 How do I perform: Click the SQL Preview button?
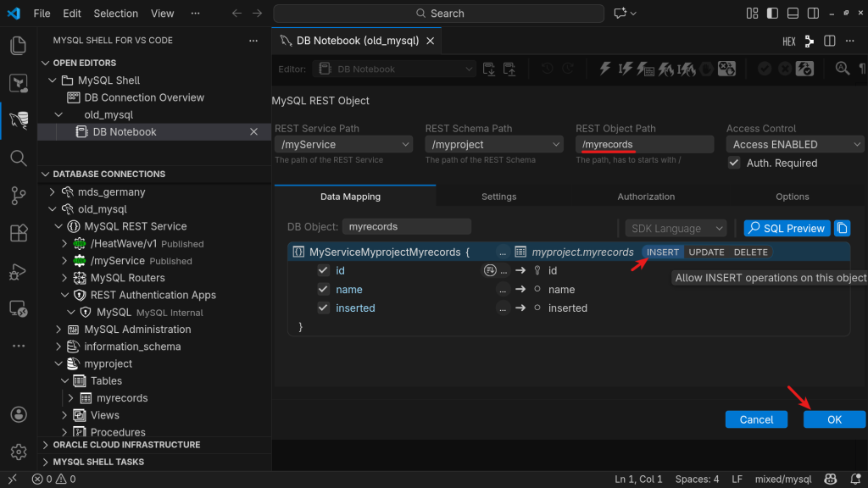click(786, 228)
